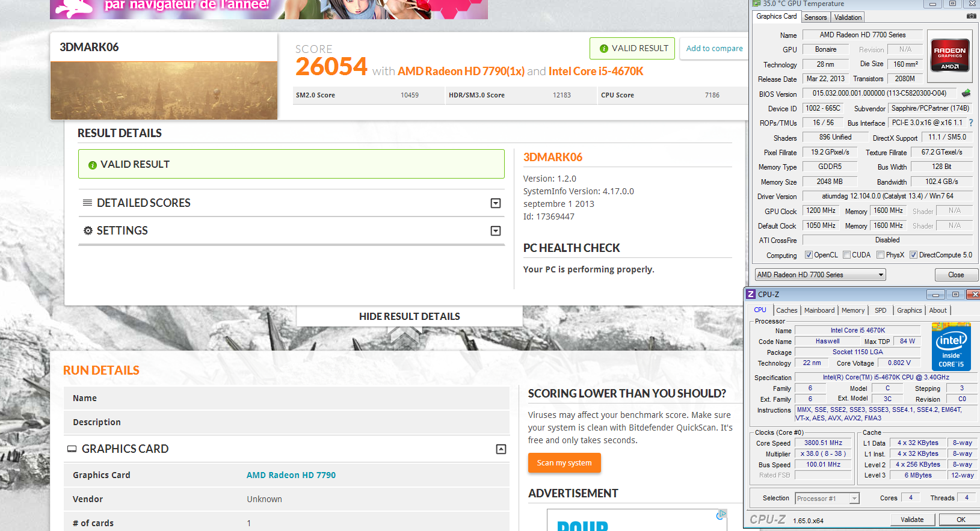Open Caches tab in CPU-Z

tap(786, 310)
